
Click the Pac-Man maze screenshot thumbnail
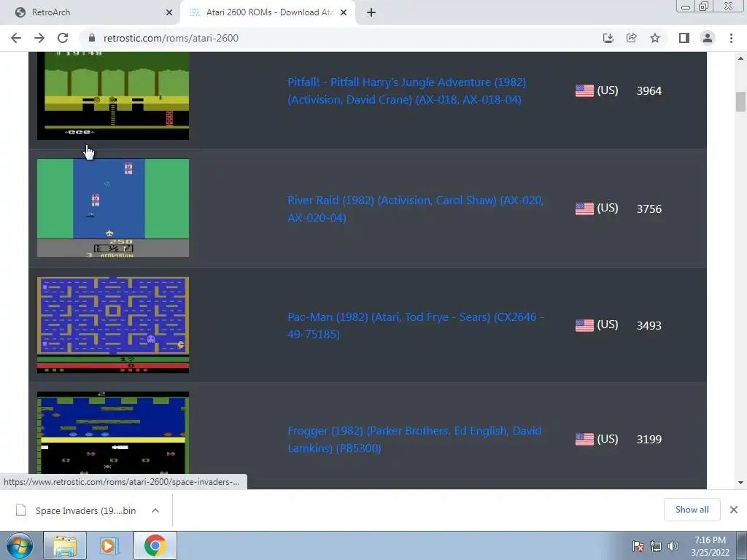[113, 325]
